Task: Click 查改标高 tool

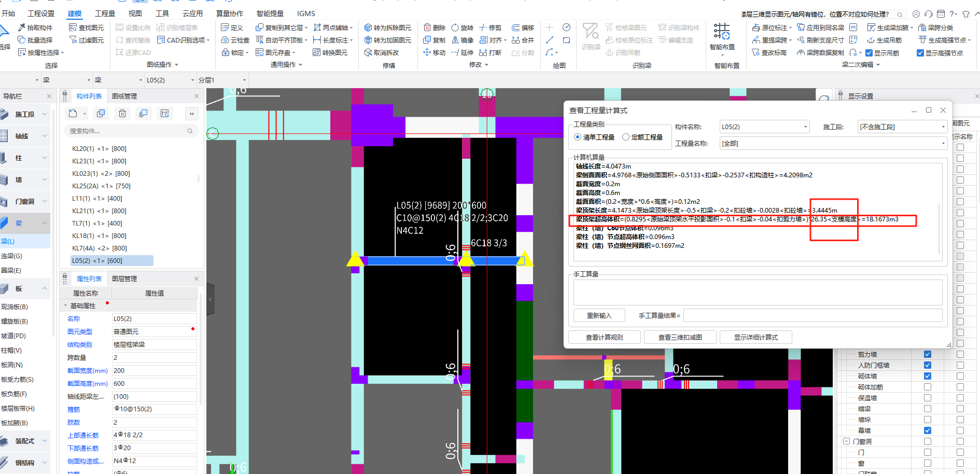Action: (769, 52)
